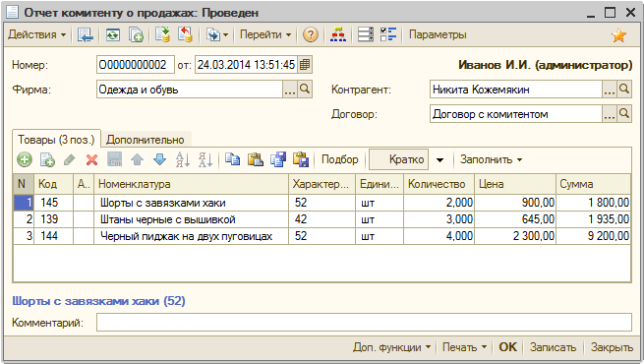Delete row with the red X icon
Screen dimensions: 644x364
(92, 159)
